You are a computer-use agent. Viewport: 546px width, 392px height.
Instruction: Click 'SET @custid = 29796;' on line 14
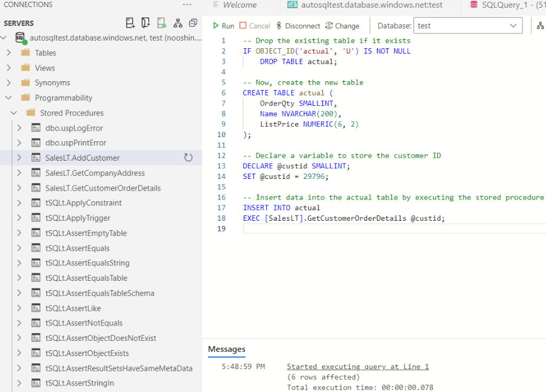pos(286,177)
